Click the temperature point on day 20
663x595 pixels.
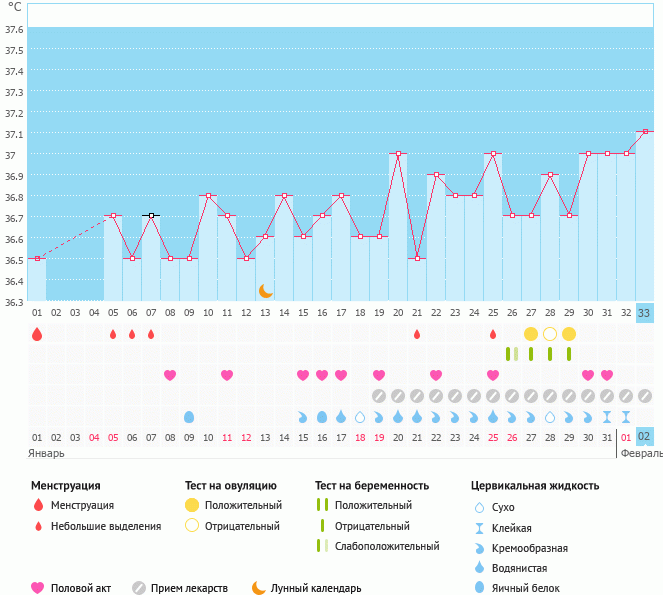pos(398,154)
